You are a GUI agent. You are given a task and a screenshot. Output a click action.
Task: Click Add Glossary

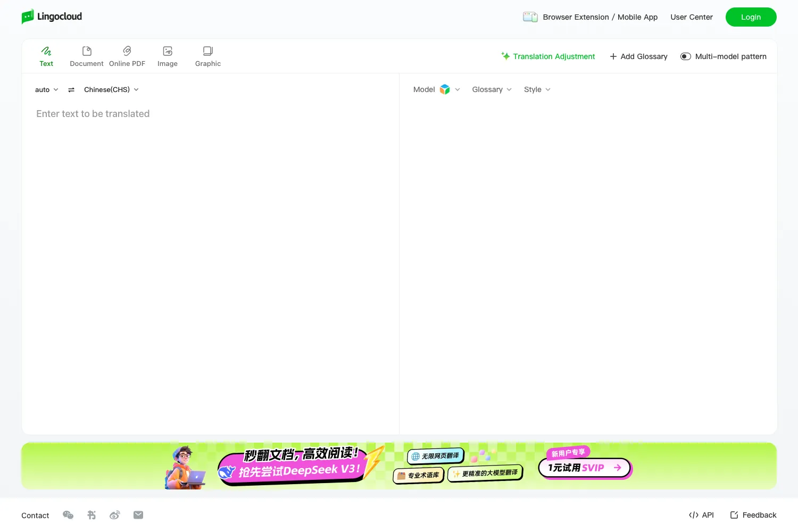pos(638,56)
